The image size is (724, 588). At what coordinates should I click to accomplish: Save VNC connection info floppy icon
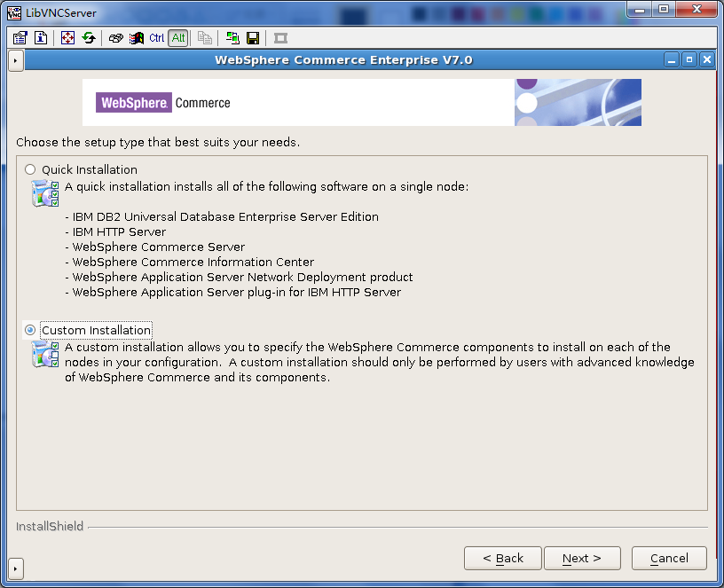click(253, 38)
